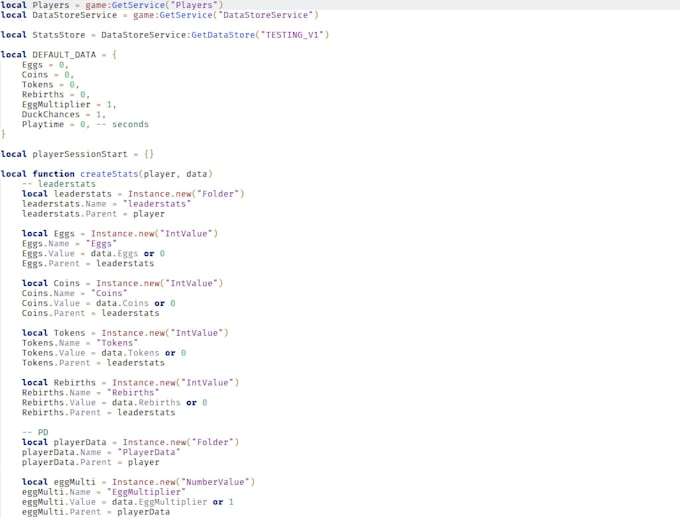Click the 'local Coins = Instance.new("IntValue")' line
Image resolution: width=680 pixels, height=518 pixels.
[x=122, y=283]
